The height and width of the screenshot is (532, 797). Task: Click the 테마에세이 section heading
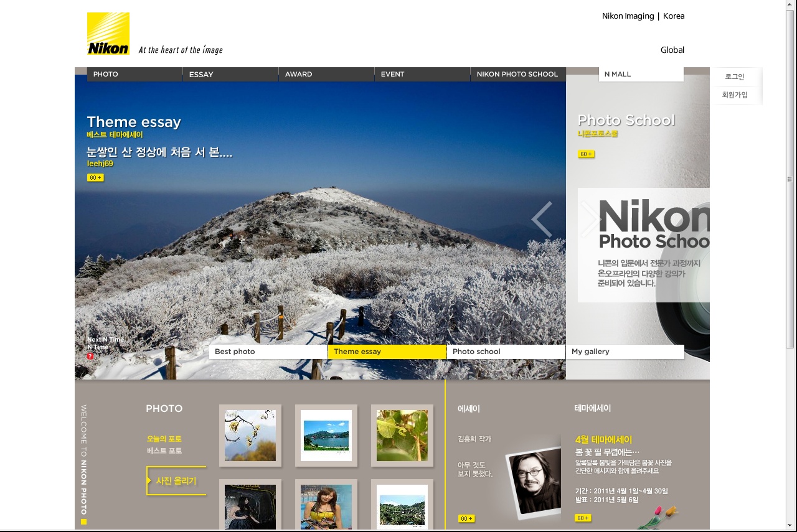(x=593, y=409)
